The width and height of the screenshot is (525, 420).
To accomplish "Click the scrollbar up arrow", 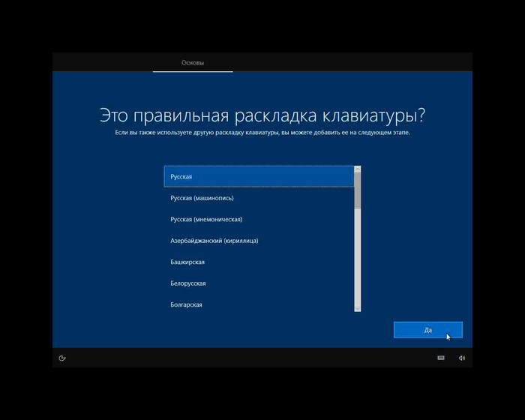I will click(x=358, y=169).
